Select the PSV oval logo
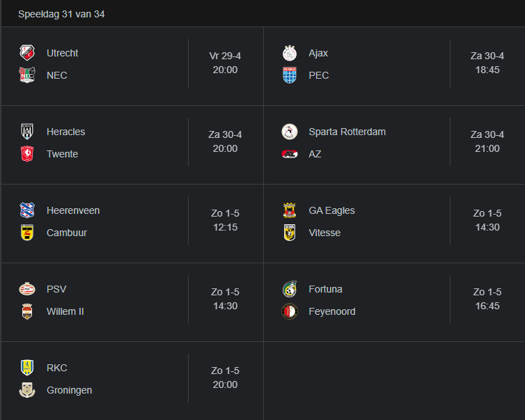 pos(27,289)
